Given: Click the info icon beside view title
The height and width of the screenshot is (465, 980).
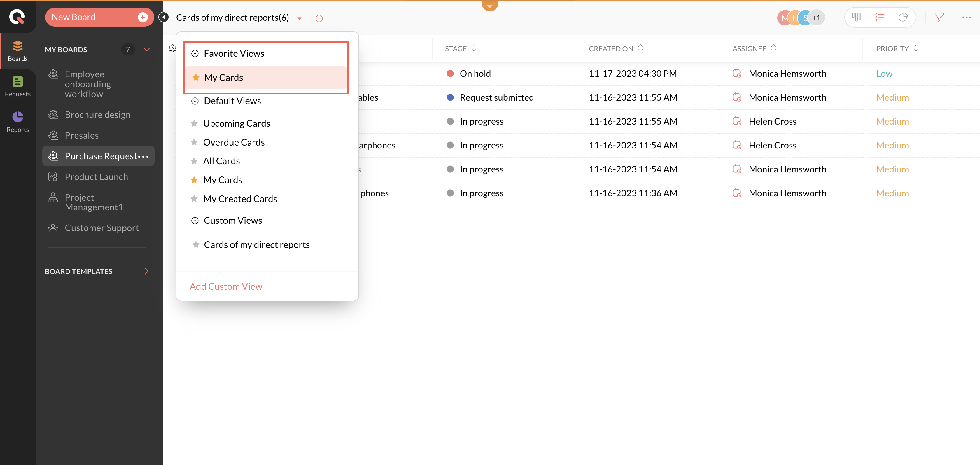Looking at the screenshot, I should click(x=319, y=18).
